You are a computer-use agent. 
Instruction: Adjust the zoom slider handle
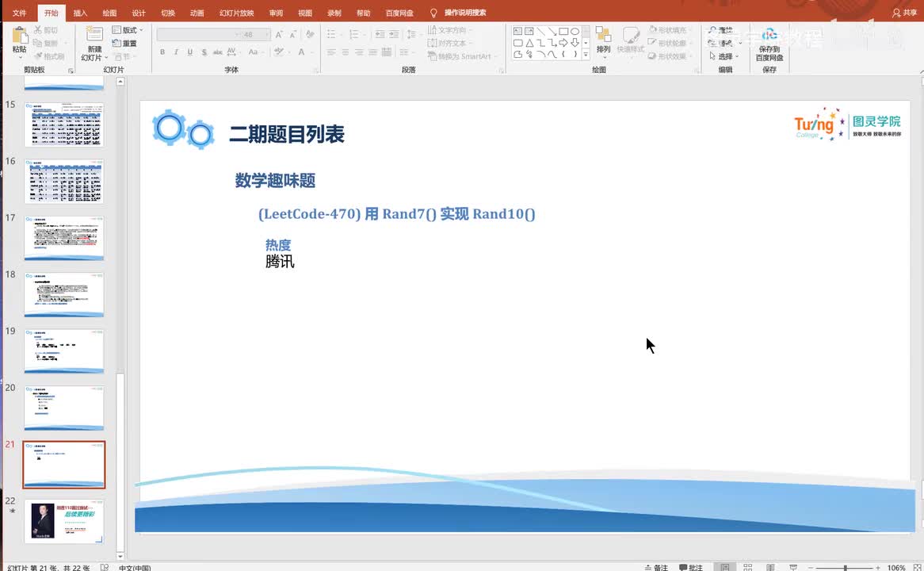845,568
